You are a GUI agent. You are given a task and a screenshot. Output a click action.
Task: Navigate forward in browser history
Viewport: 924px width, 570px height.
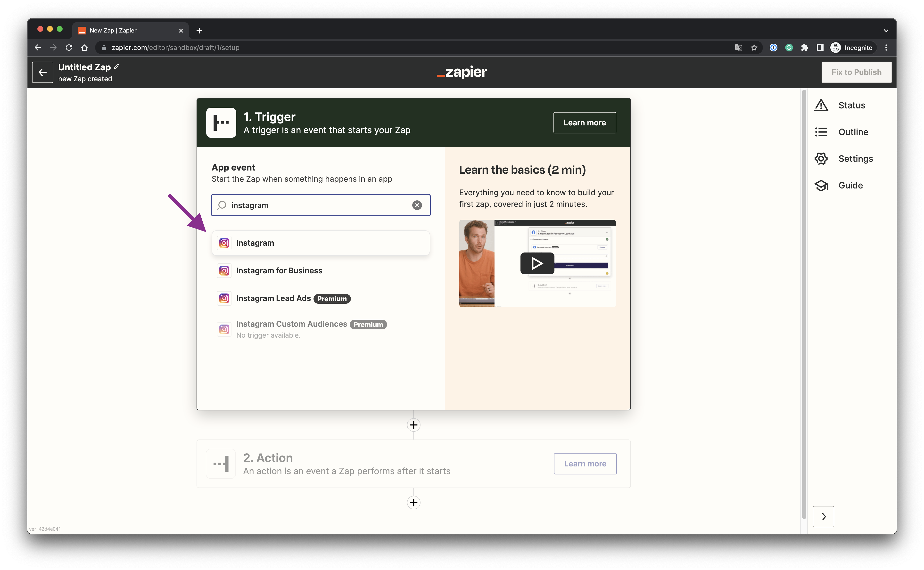point(53,48)
